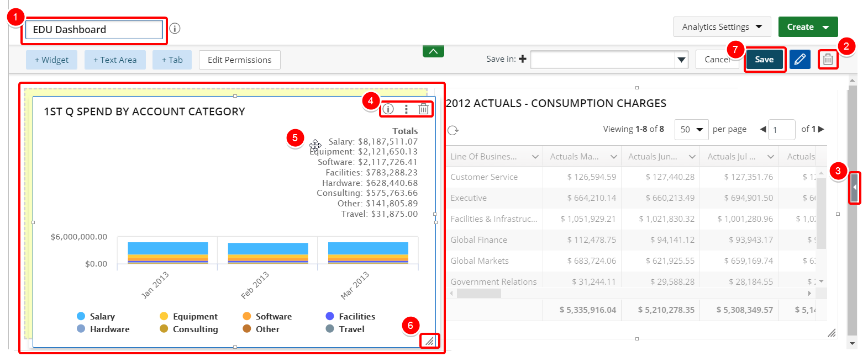The height and width of the screenshot is (362, 868).
Task: Click the Government Relations row label
Action: point(493,281)
